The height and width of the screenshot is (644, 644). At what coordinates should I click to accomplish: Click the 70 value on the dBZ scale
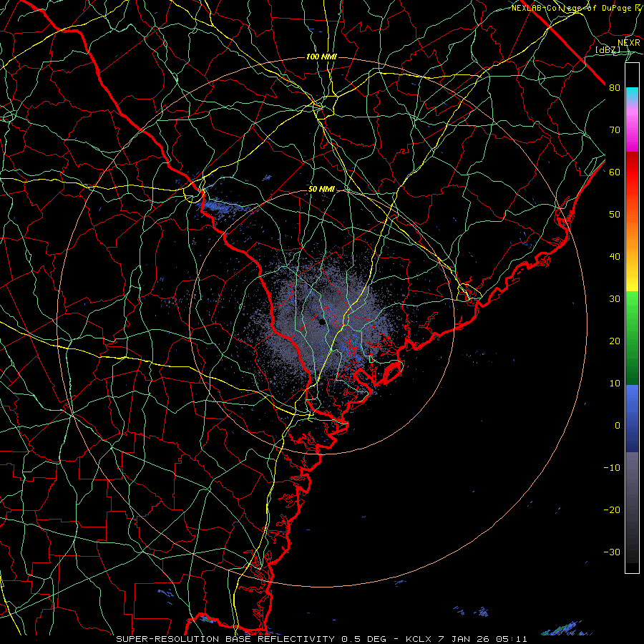[615, 130]
